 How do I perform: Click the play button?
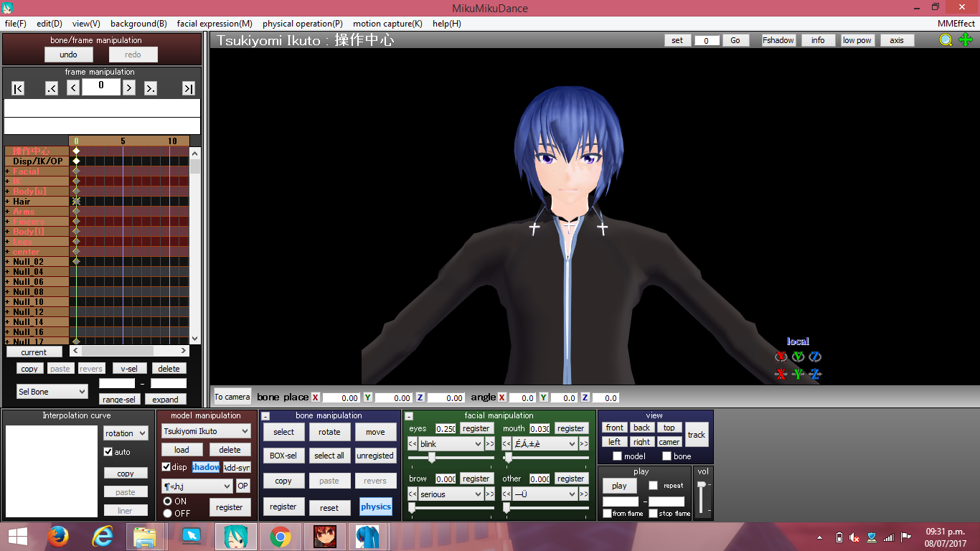[619, 486]
